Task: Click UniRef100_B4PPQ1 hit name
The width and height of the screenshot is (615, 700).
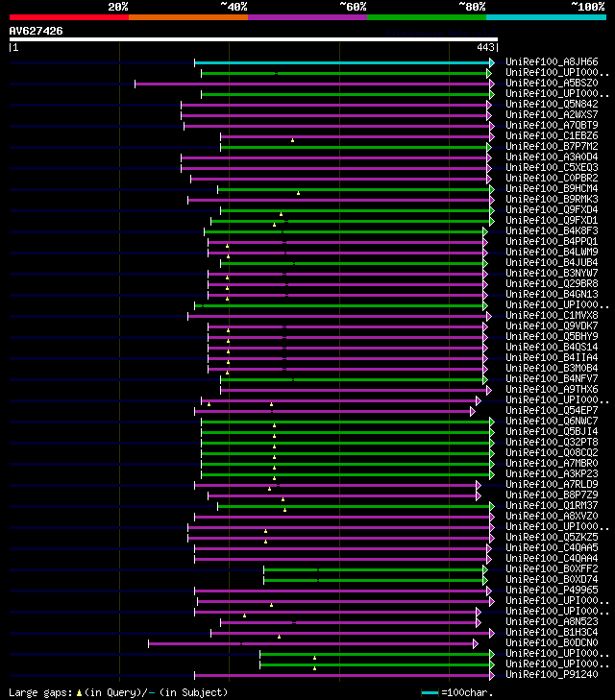Action: pos(552,242)
